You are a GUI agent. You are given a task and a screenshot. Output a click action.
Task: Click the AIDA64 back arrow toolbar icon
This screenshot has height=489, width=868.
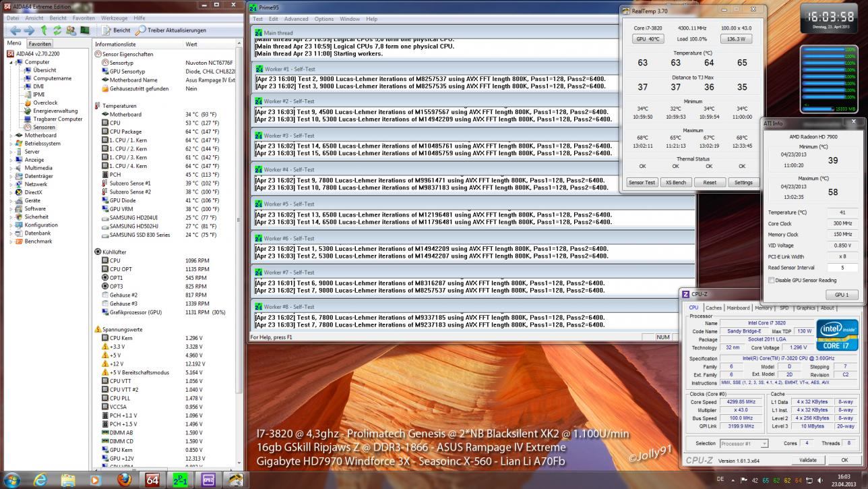(x=14, y=30)
